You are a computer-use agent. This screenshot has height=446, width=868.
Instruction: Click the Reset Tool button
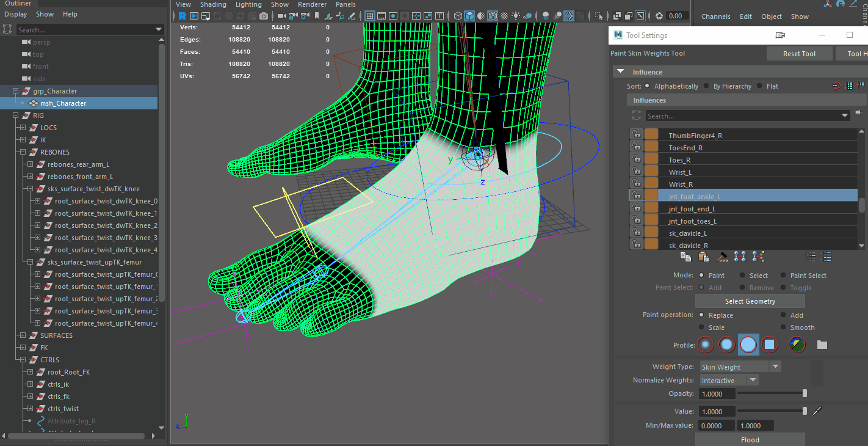[799, 53]
